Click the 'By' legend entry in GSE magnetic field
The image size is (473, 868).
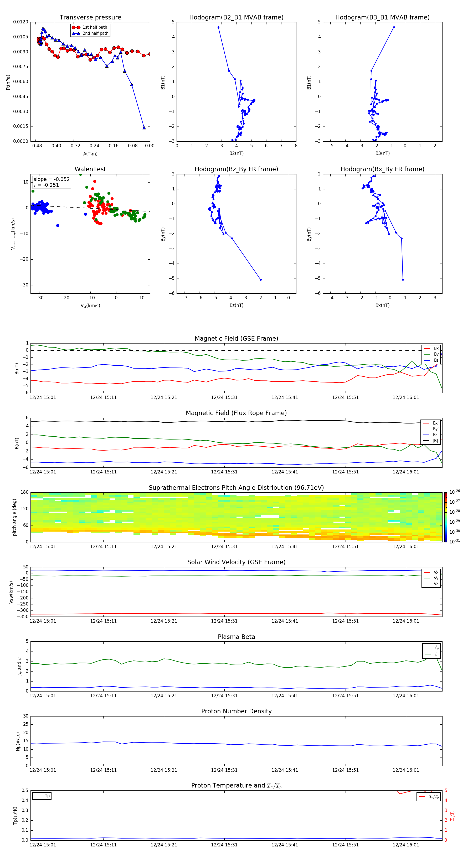[431, 355]
